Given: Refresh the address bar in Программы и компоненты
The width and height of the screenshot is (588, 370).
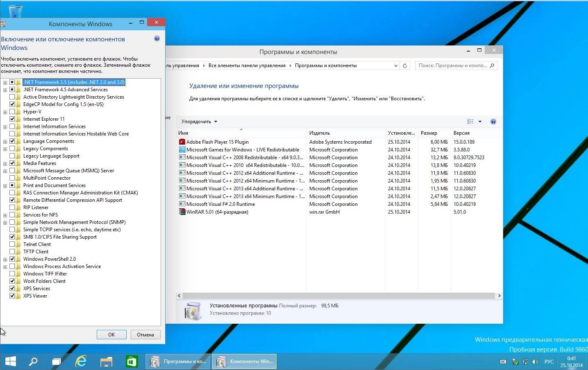Looking at the screenshot, I should coord(405,65).
